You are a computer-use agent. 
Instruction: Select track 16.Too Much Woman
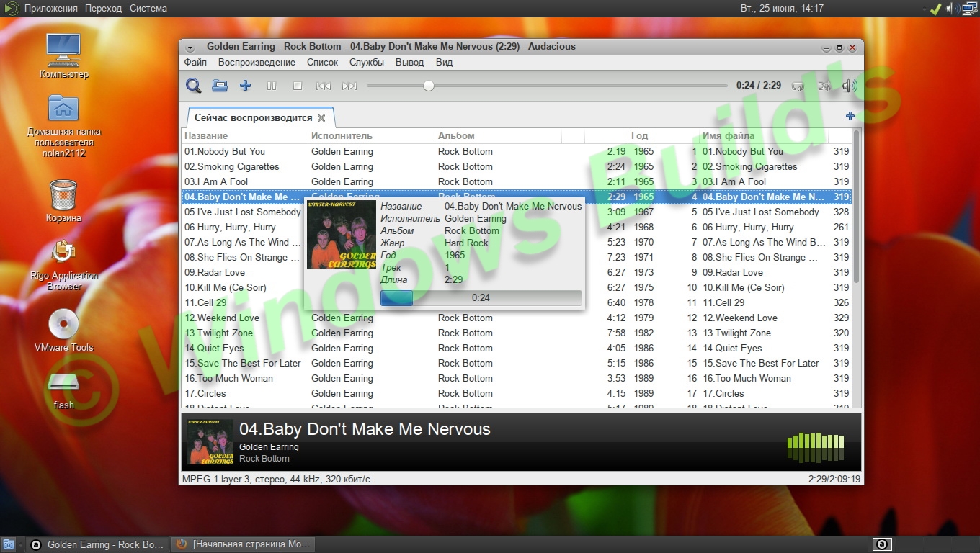click(517, 378)
